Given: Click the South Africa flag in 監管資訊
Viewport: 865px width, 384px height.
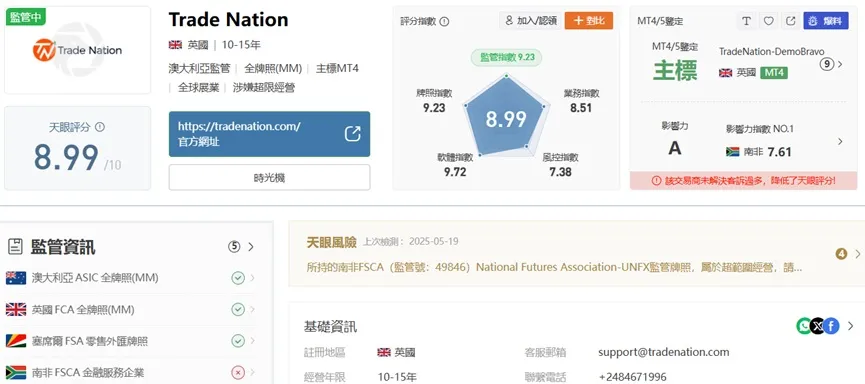Looking at the screenshot, I should [16, 372].
